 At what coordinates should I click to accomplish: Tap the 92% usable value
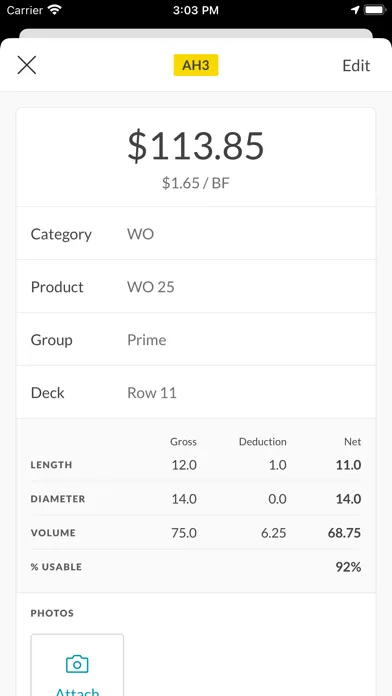[348, 567]
